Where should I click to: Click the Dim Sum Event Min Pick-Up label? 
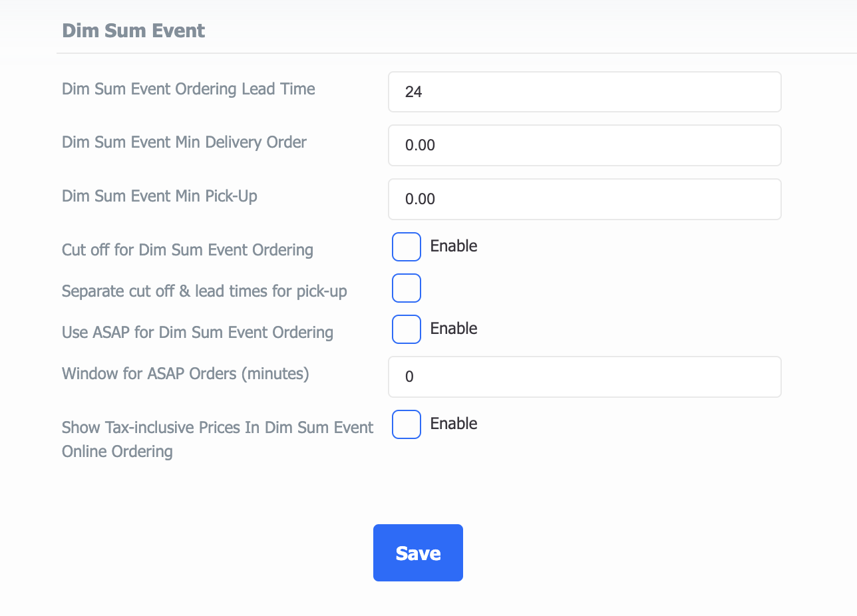[x=160, y=196]
